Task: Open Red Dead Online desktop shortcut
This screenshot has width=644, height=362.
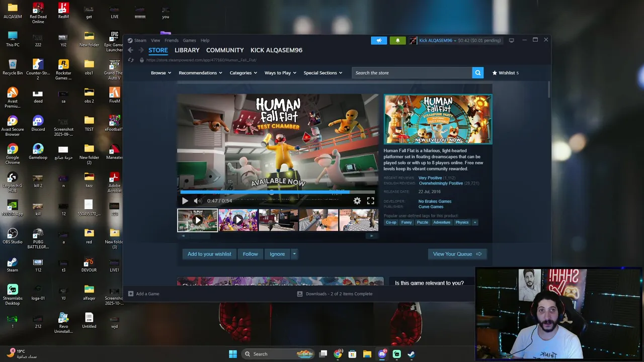Action: tap(38, 14)
